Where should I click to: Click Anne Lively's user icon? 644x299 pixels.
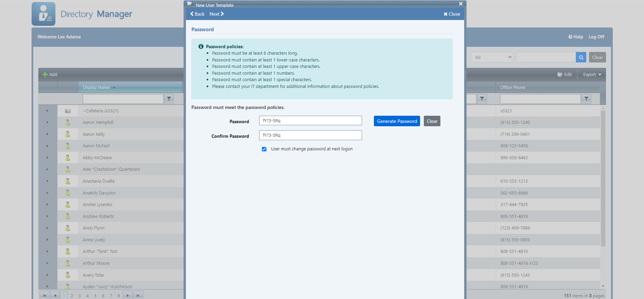(x=68, y=240)
